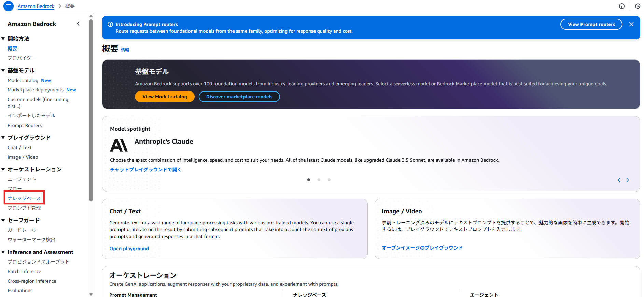Go to previous spotlight slide
The height and width of the screenshot is (297, 644).
pos(619,180)
